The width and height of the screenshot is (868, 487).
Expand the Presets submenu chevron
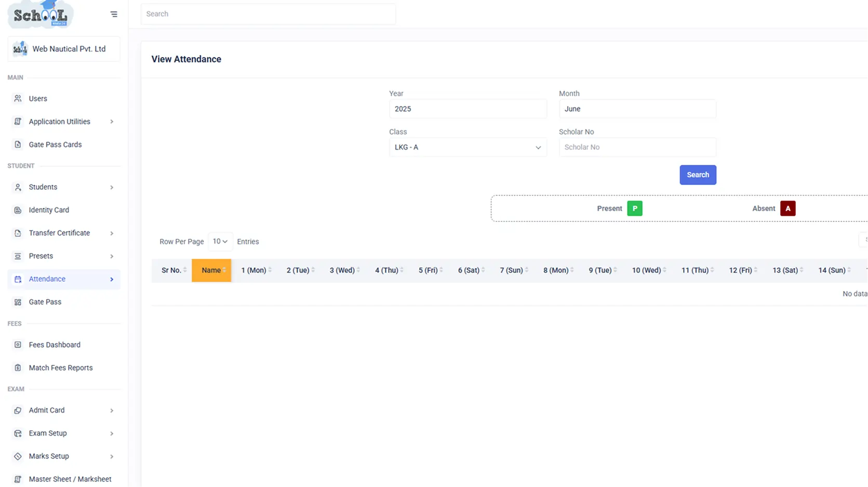[112, 256]
